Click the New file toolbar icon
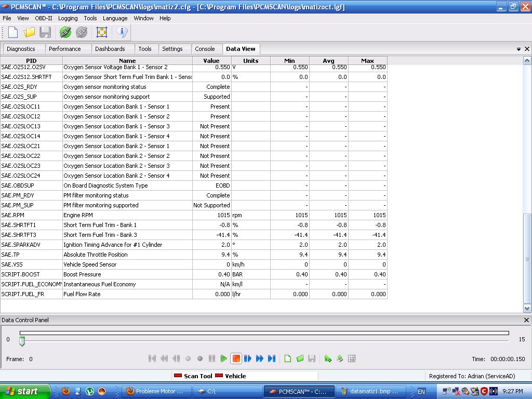The width and height of the screenshot is (532, 399). tap(13, 33)
